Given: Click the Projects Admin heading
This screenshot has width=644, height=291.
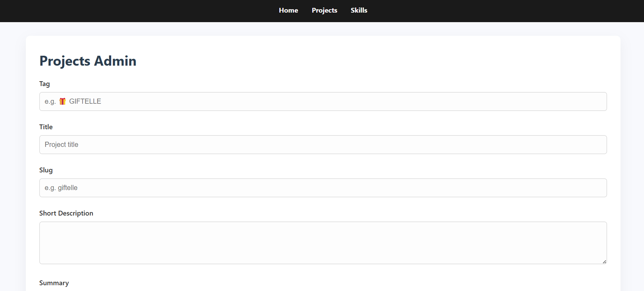Looking at the screenshot, I should (x=88, y=61).
